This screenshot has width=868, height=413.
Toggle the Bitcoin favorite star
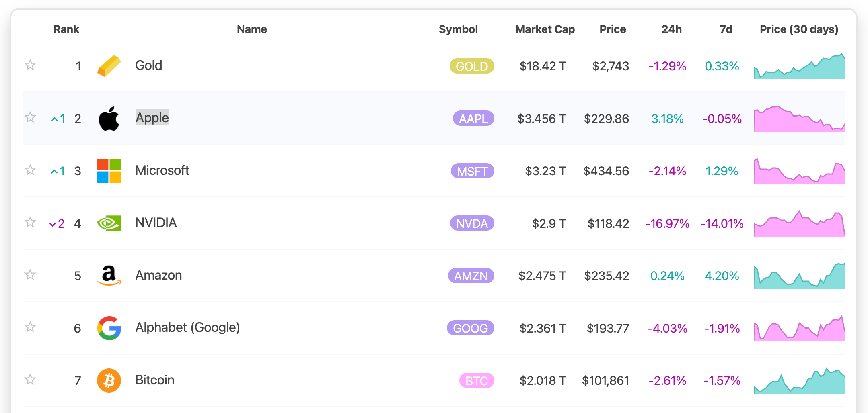click(30, 380)
